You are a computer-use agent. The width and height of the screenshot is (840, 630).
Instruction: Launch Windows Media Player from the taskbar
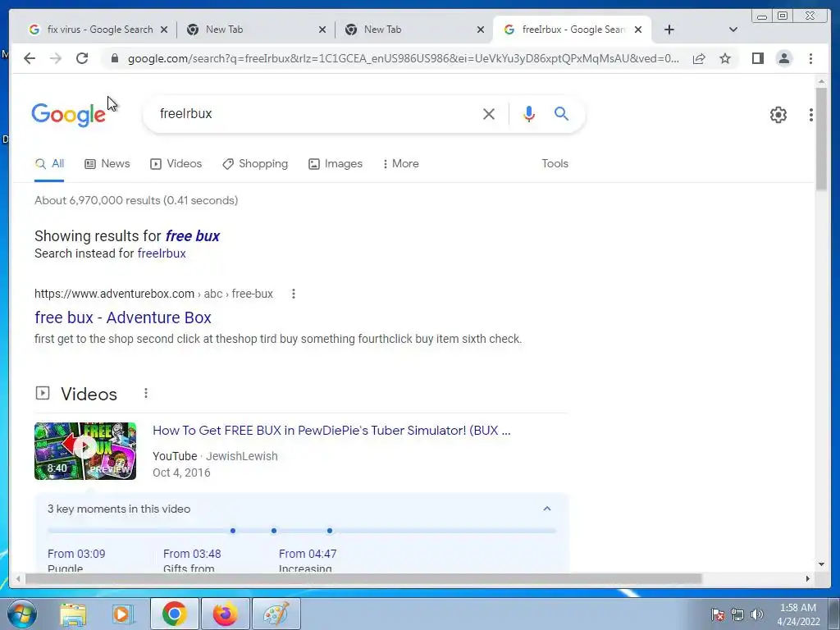(123, 614)
